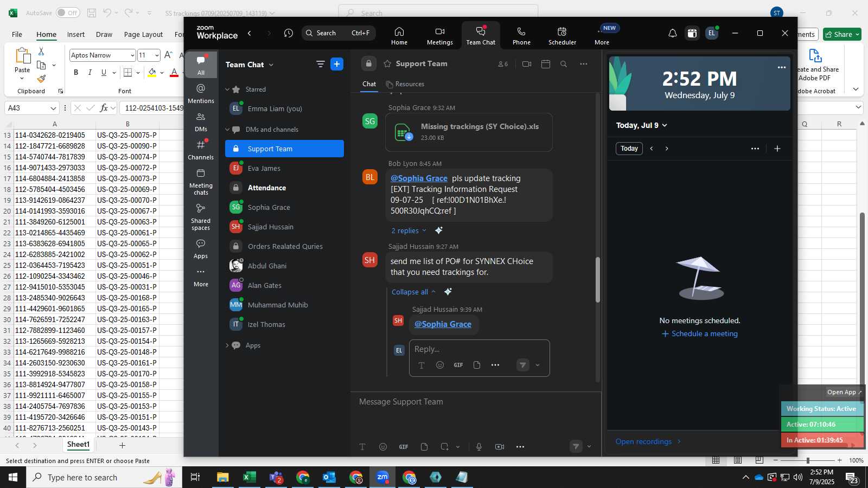Open @Sophia Grace mention in thread reply
Screen dimensions: 868x488
(443, 324)
